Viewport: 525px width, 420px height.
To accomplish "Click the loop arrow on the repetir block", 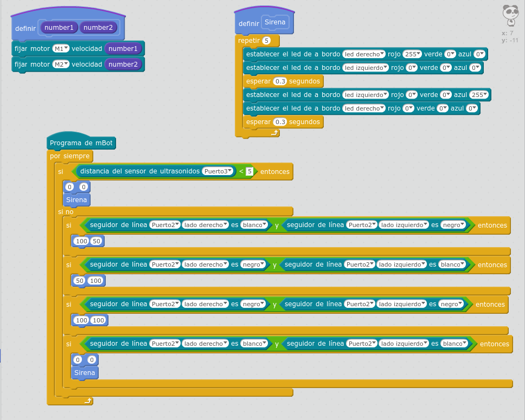I will 274,132.
